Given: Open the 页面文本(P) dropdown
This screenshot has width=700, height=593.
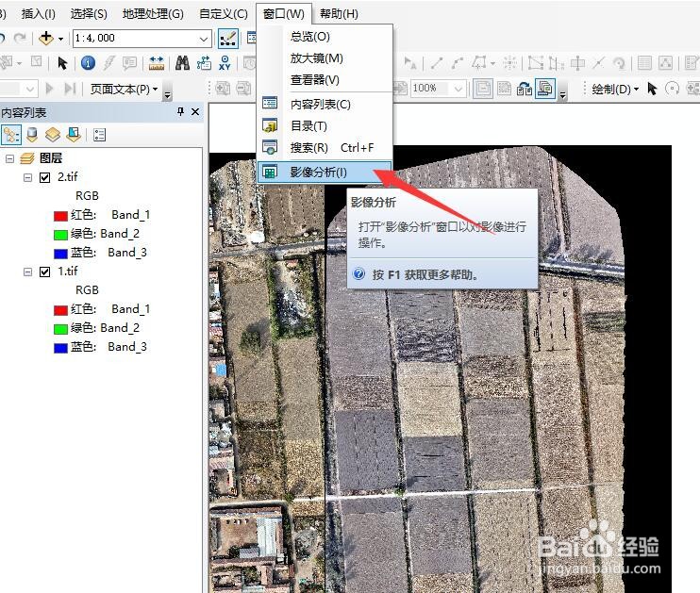Looking at the screenshot, I should click(124, 90).
